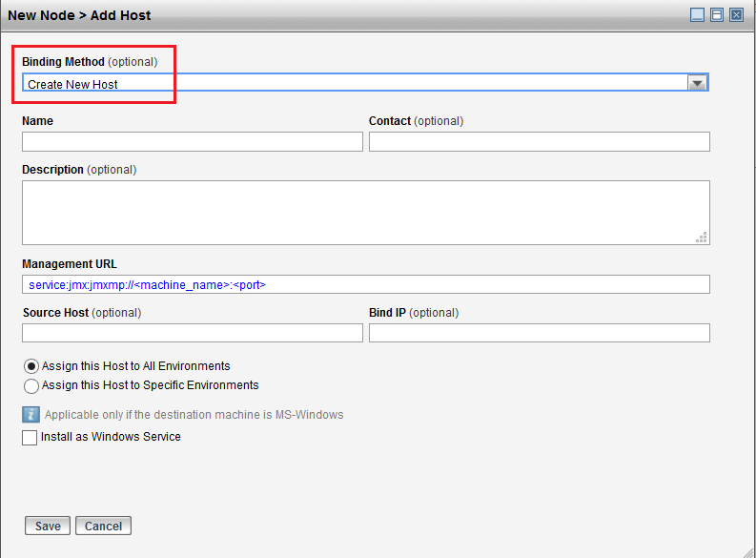Click the Create New Host combo box
This screenshot has width=756, height=558.
tap(353, 84)
